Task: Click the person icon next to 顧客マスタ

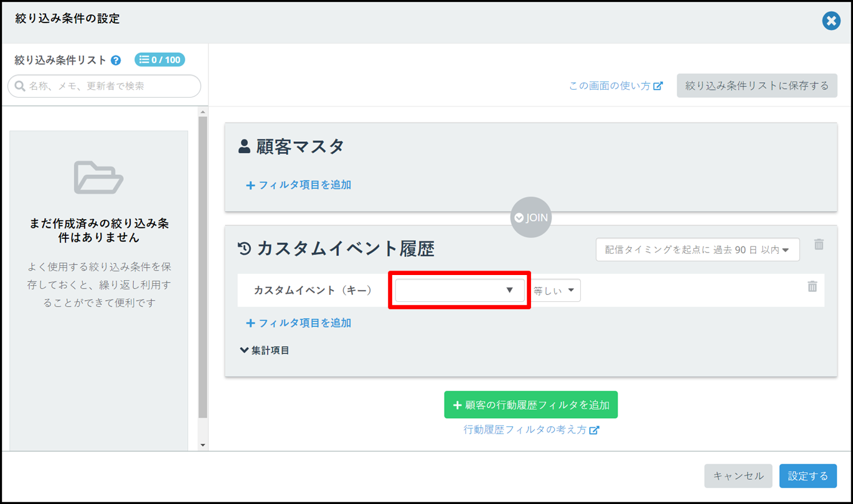Action: pyautogui.click(x=245, y=147)
